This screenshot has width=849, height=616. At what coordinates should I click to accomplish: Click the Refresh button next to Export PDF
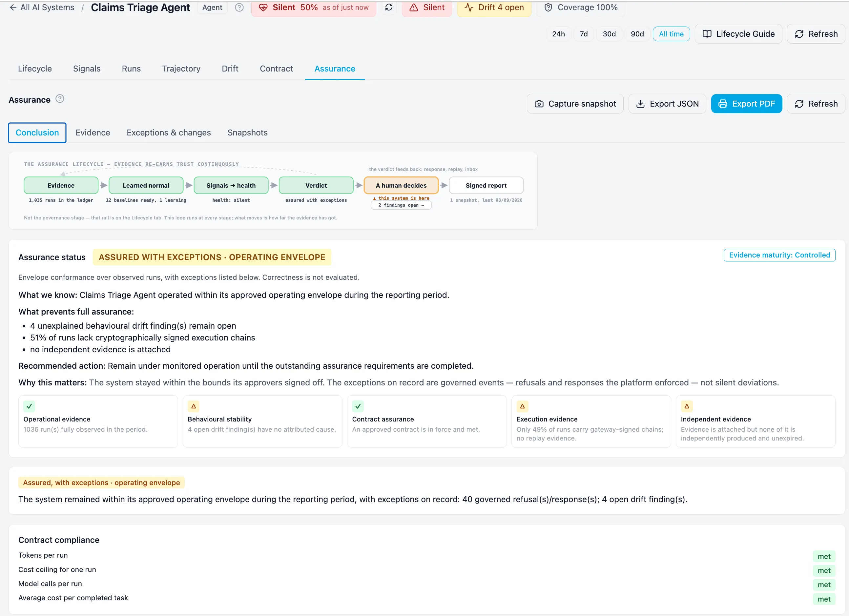click(816, 104)
